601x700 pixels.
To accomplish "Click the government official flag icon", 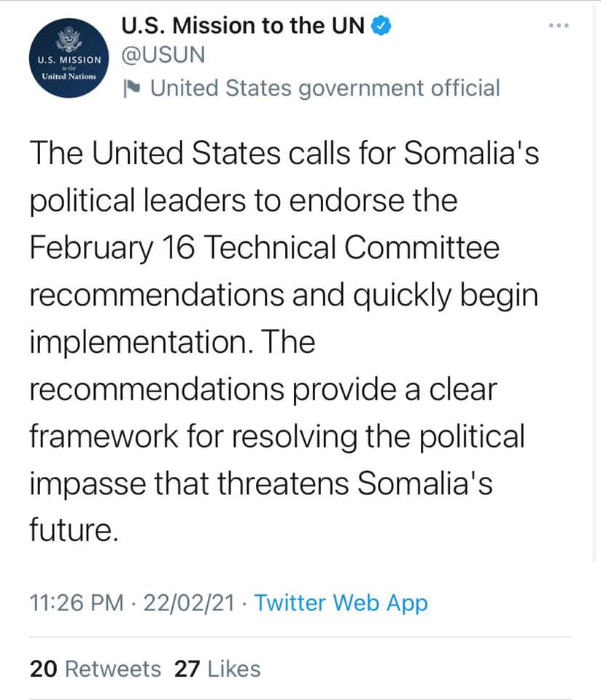I will click(132, 88).
